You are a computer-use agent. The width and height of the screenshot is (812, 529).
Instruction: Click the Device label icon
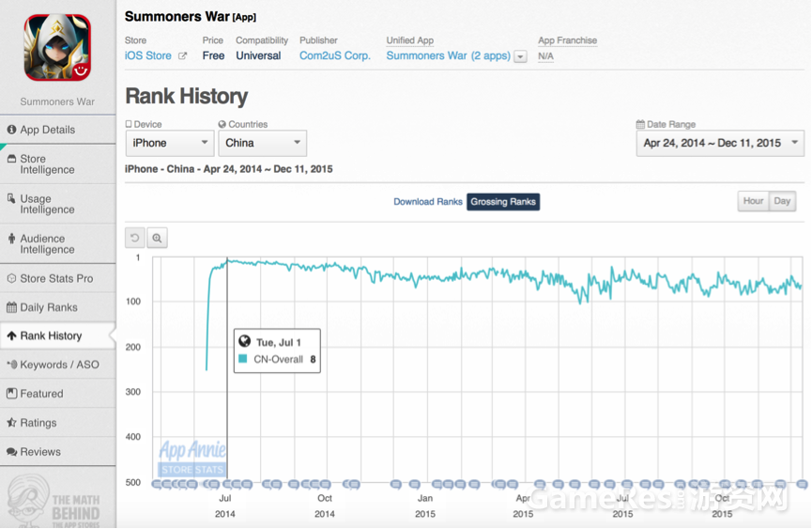tap(129, 124)
